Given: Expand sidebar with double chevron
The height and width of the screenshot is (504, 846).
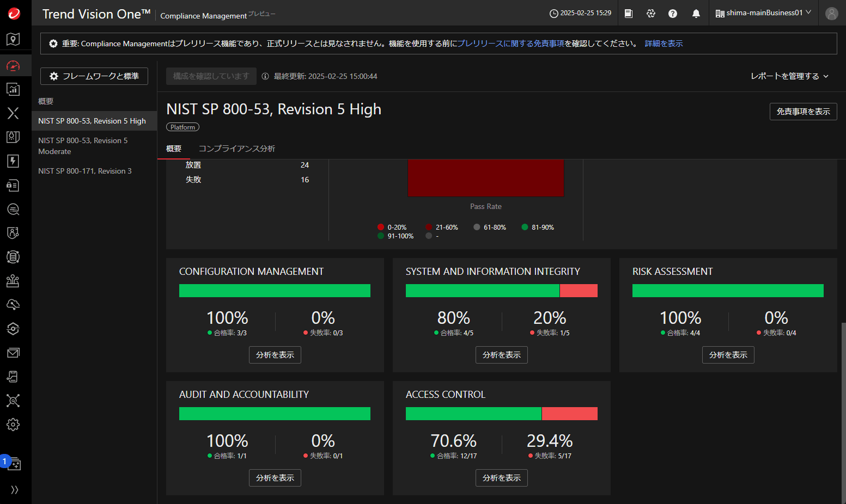Looking at the screenshot, I should pos(14,490).
